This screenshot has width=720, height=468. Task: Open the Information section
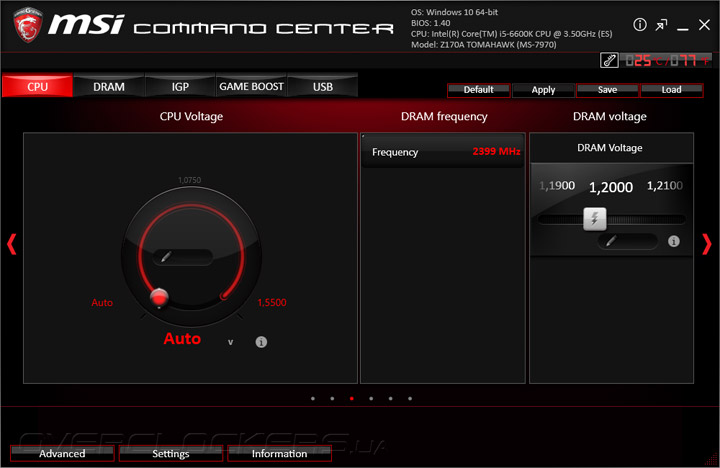[279, 453]
